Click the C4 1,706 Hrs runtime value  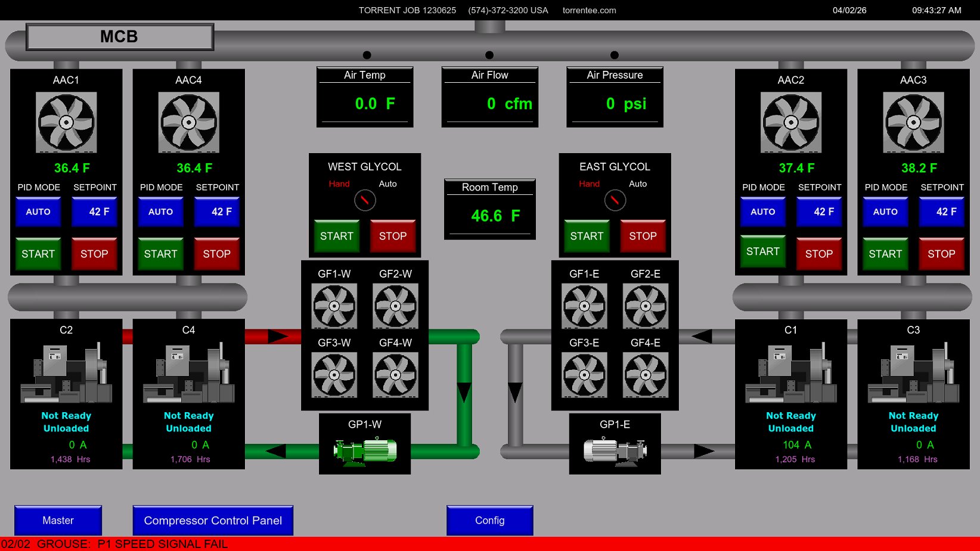point(190,459)
